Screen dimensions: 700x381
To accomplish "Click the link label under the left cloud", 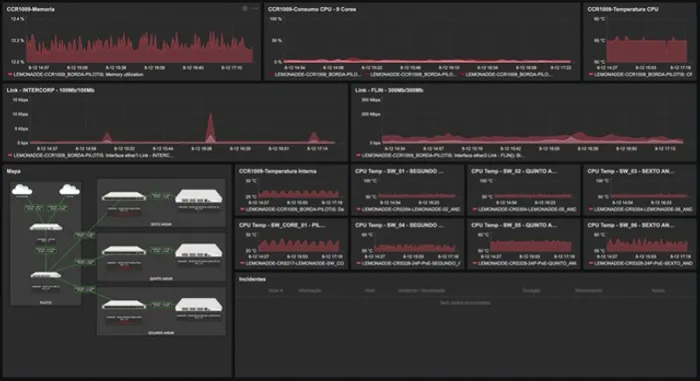I will (x=34, y=208).
